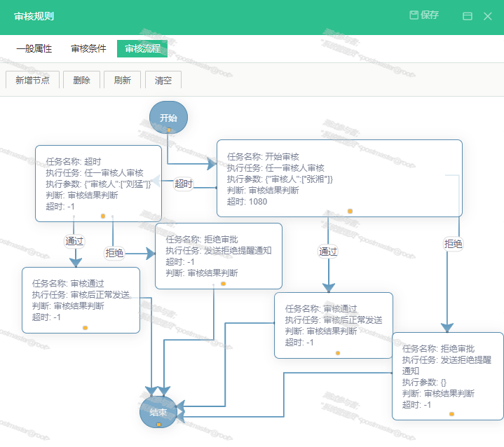
Task: Select the 开始审核 task node
Action: tap(339, 178)
